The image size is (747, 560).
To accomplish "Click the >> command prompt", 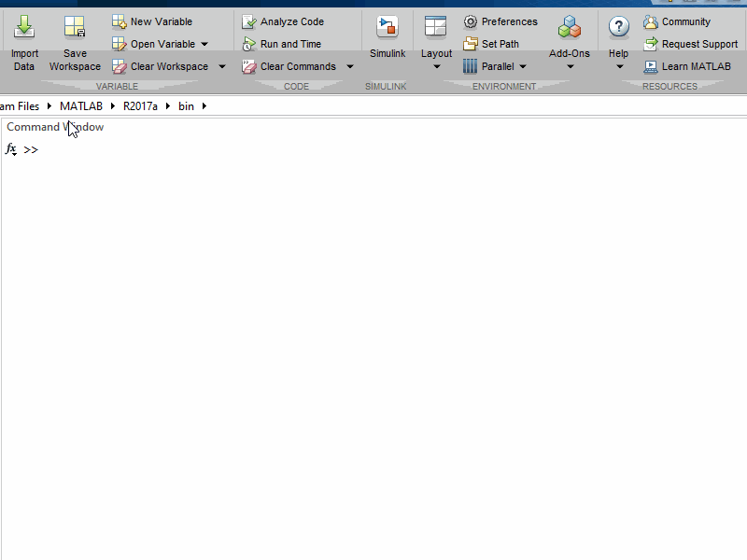I will point(31,149).
